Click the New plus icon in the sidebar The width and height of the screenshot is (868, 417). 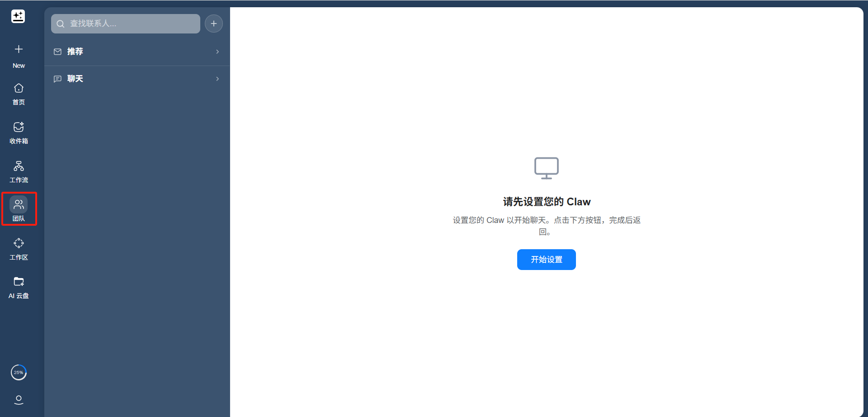tap(19, 49)
